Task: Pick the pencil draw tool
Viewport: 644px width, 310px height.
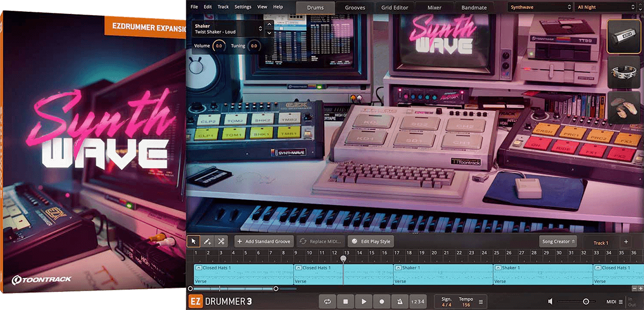Action: pos(207,241)
